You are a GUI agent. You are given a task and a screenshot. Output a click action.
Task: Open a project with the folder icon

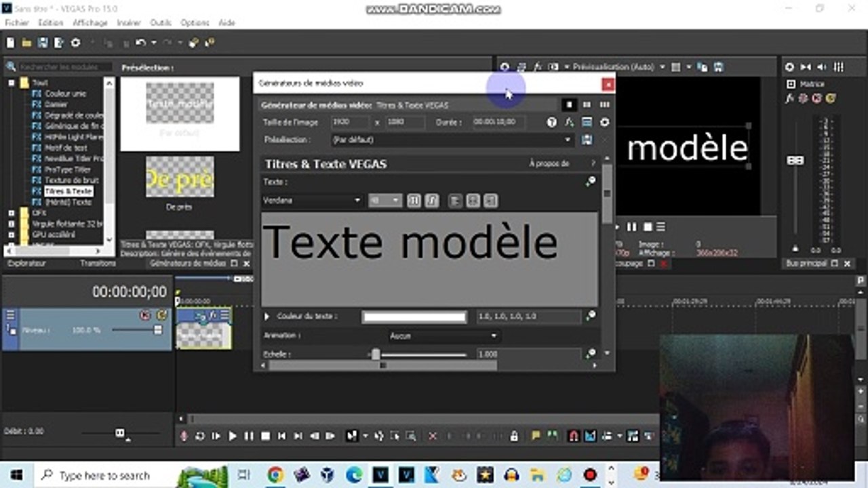26,43
